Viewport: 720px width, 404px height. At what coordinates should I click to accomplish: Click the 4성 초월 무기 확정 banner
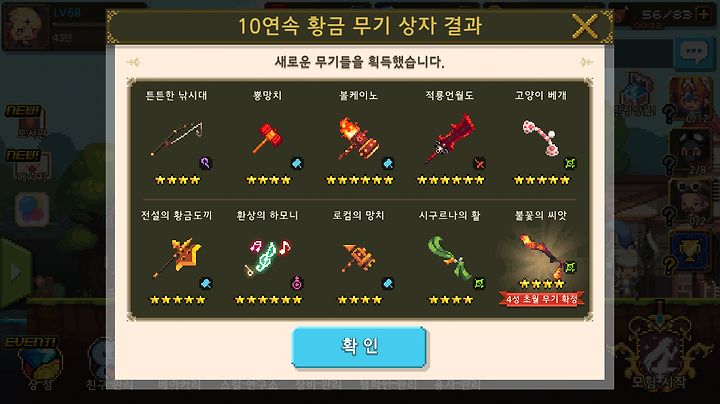[542, 299]
